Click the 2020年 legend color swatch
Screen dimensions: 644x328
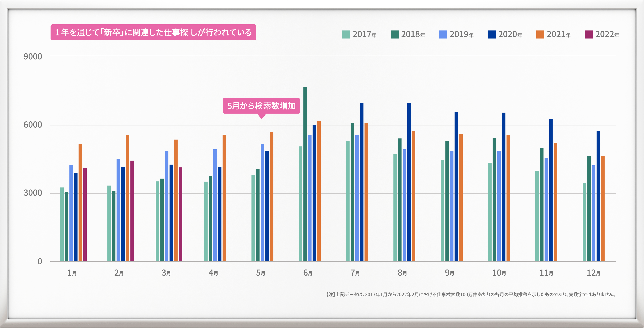point(492,34)
